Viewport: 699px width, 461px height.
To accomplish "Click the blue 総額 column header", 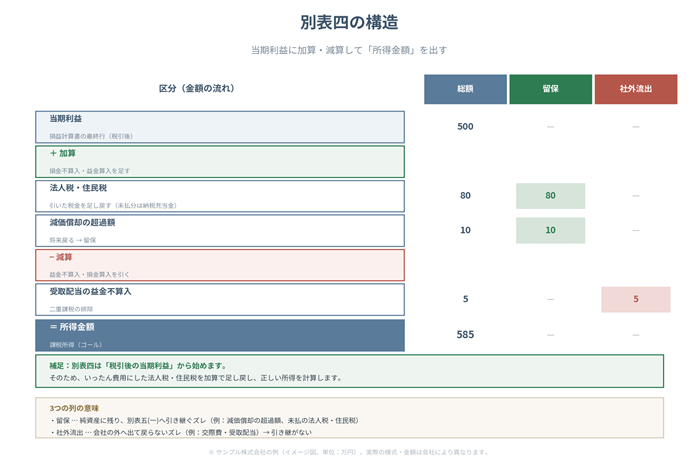I will (x=465, y=89).
